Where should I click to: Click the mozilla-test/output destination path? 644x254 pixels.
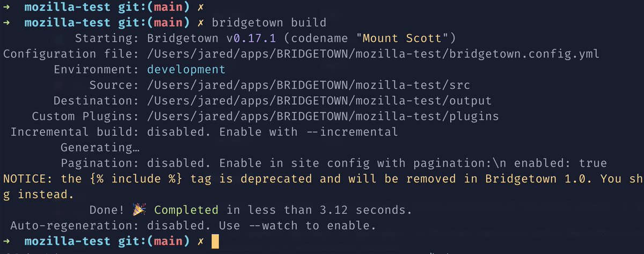pos(319,101)
